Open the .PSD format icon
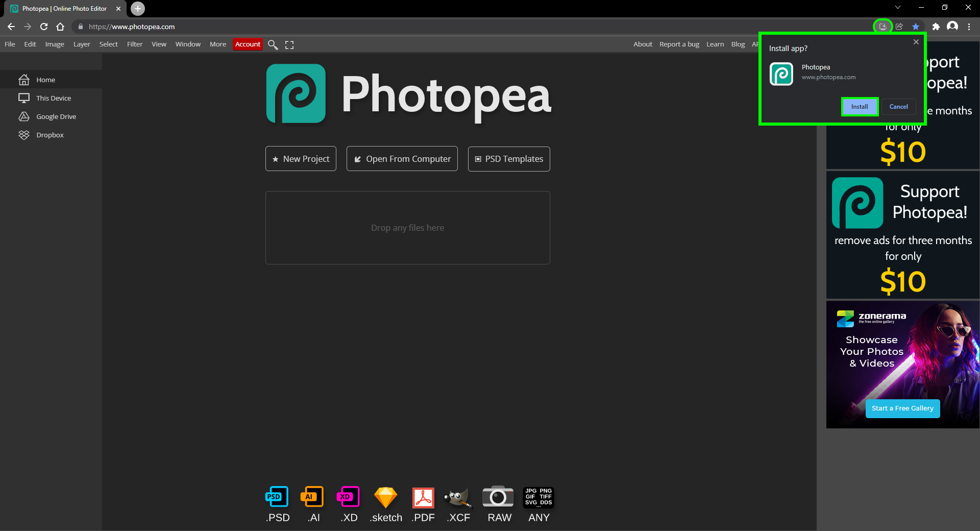Screen dimensions: 980x531 pos(277,496)
